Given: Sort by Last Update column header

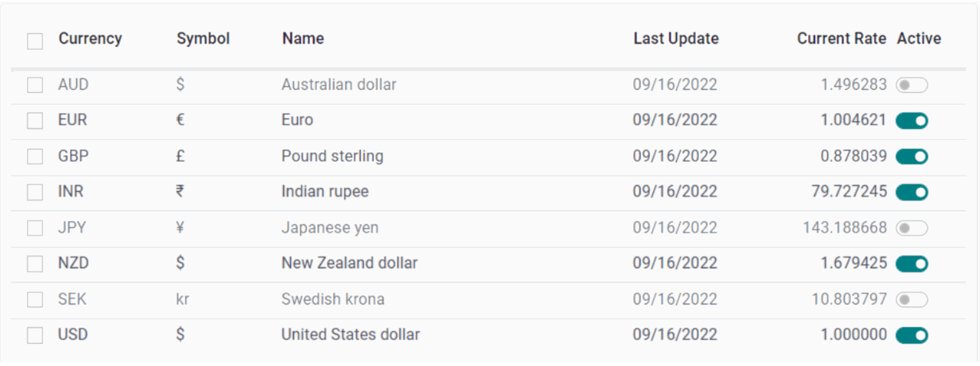Looking at the screenshot, I should 675,38.
